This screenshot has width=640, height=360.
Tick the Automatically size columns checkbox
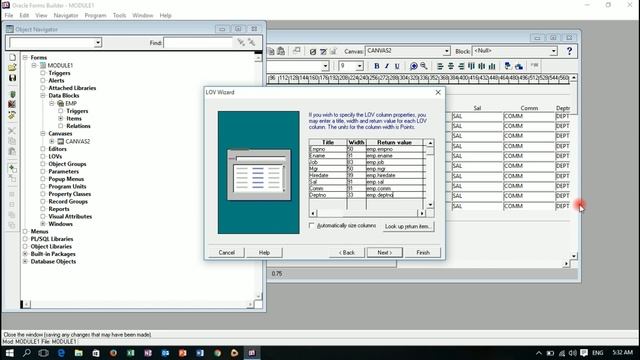(x=312, y=225)
